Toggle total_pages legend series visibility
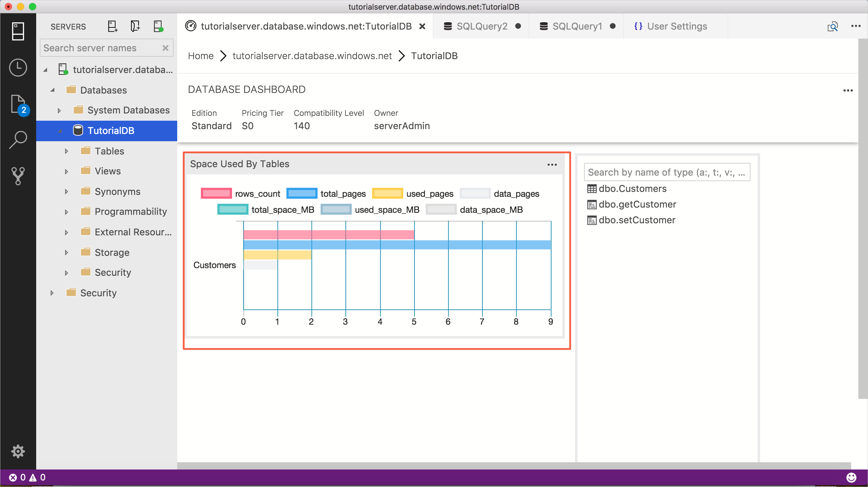 click(302, 194)
